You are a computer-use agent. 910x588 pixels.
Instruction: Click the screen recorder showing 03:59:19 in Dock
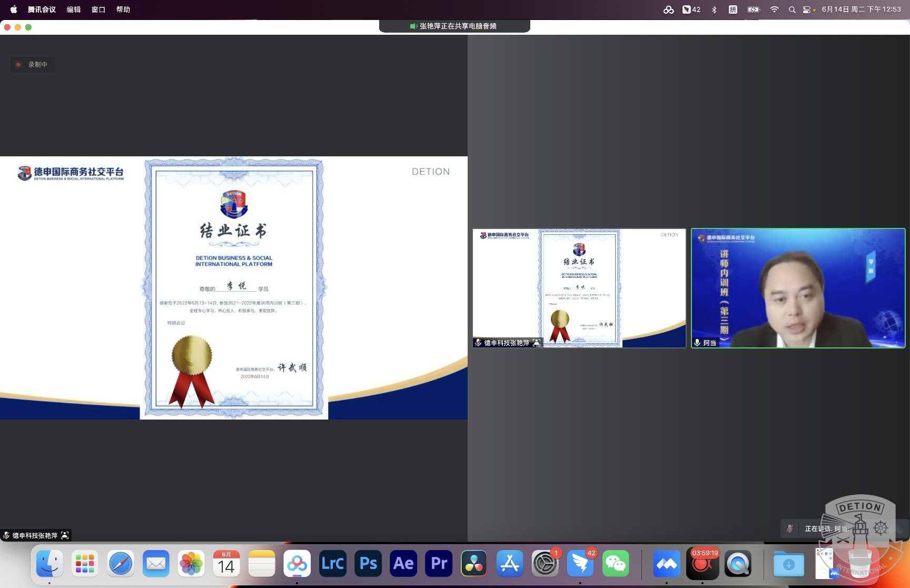click(703, 564)
